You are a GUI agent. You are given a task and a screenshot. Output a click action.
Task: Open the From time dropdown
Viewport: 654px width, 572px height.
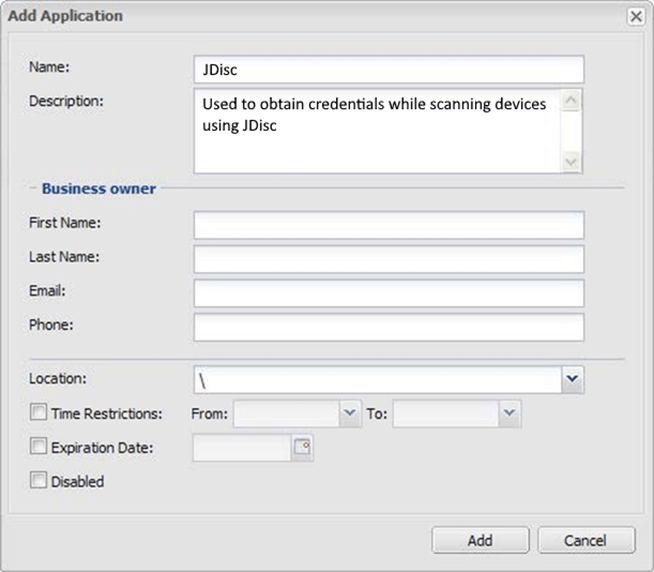pyautogui.click(x=350, y=413)
